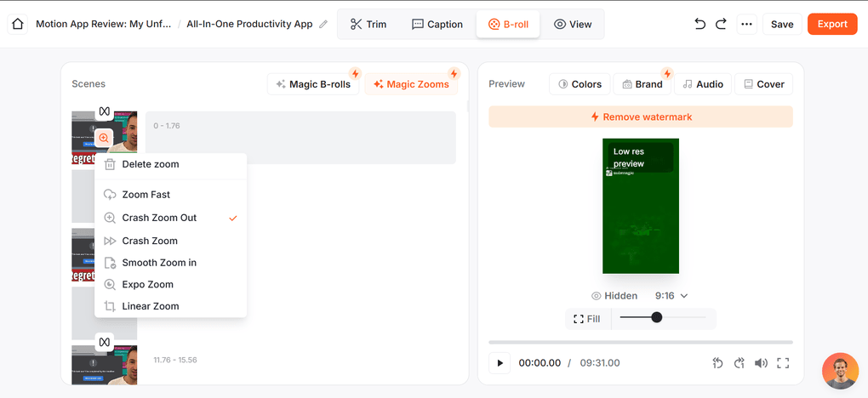Open the 9:16 aspect ratio dropdown

pos(671,296)
